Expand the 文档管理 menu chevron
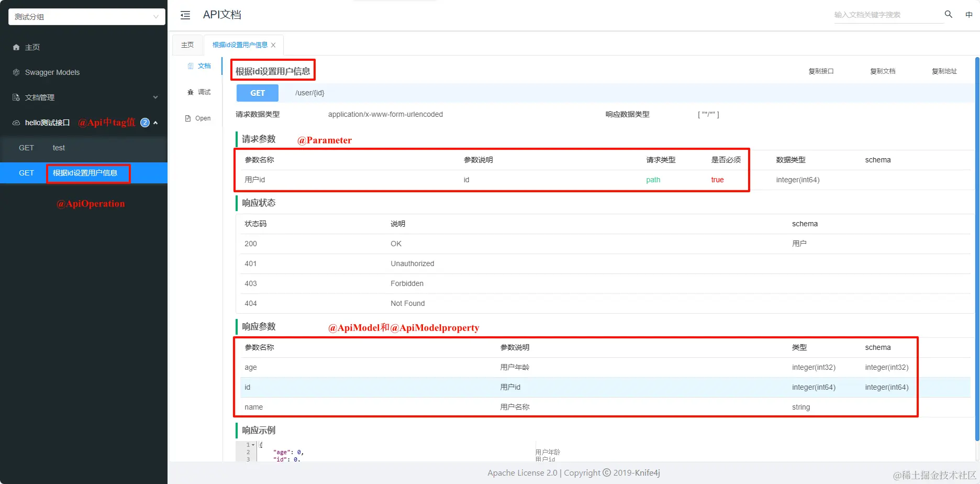 (155, 97)
